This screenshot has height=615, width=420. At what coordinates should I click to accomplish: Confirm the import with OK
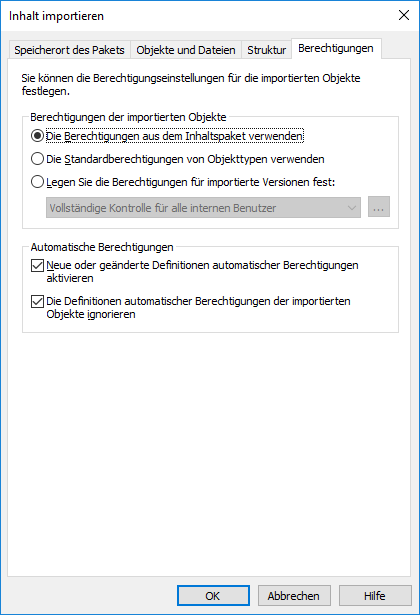pos(213,596)
